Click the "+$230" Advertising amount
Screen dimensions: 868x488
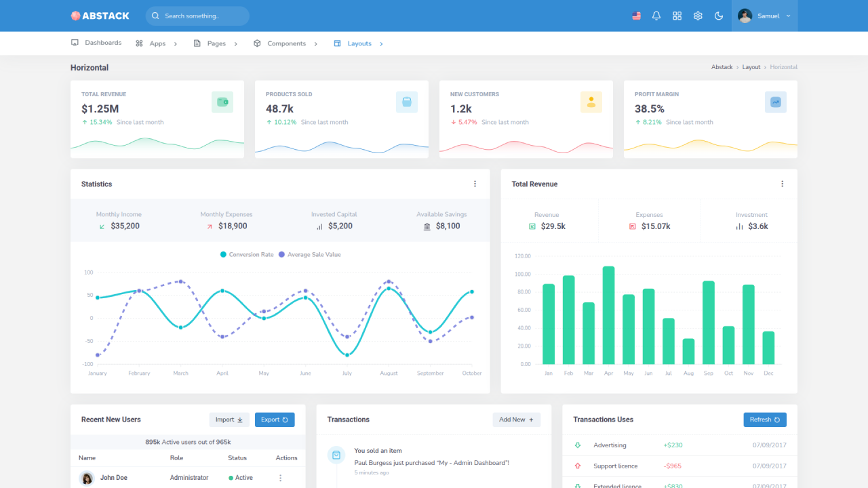tap(673, 445)
